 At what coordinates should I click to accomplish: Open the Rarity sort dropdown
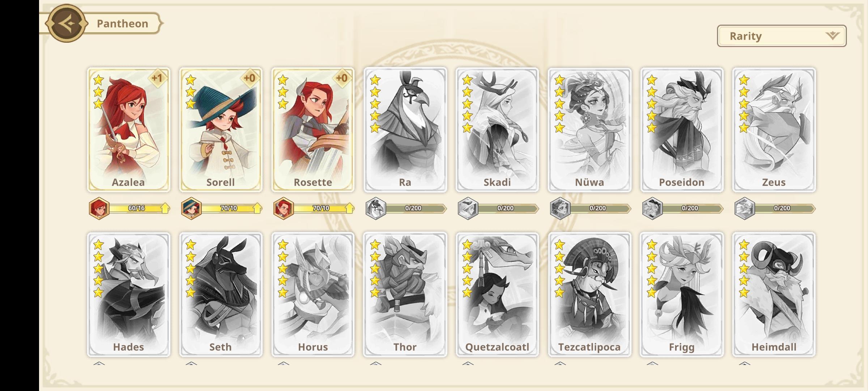point(782,36)
